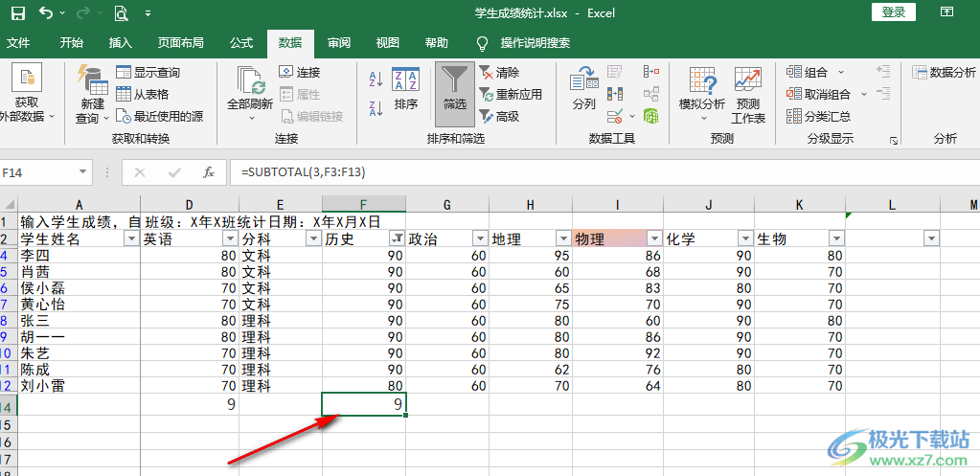Image resolution: width=980 pixels, height=476 pixels.
Task: Sort descending with Z-A icon
Action: (376, 108)
